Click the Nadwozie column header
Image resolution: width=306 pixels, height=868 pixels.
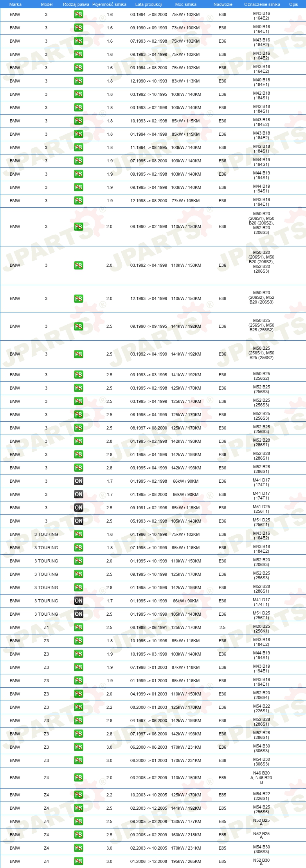click(223, 4)
